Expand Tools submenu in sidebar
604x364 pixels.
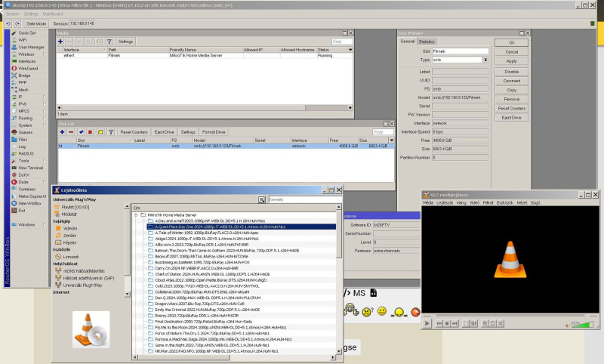(x=45, y=161)
